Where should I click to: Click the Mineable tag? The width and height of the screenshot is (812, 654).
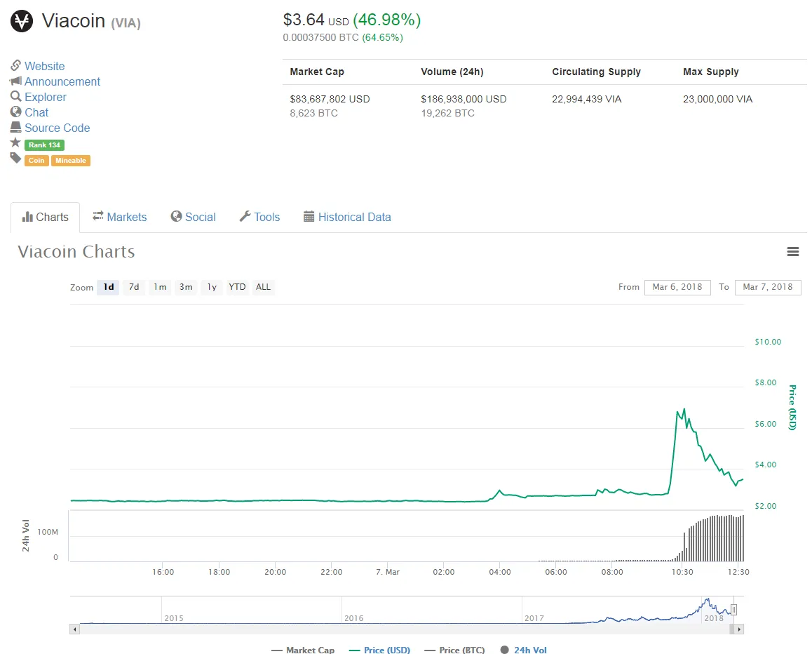[x=71, y=161]
